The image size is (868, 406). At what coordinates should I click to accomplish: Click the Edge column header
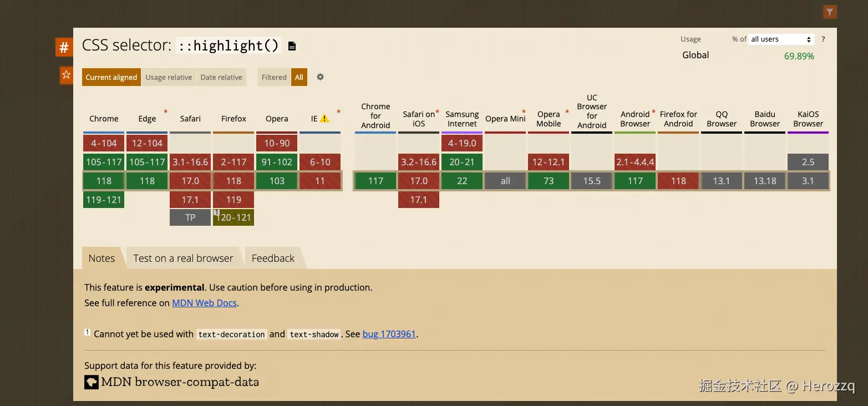147,119
